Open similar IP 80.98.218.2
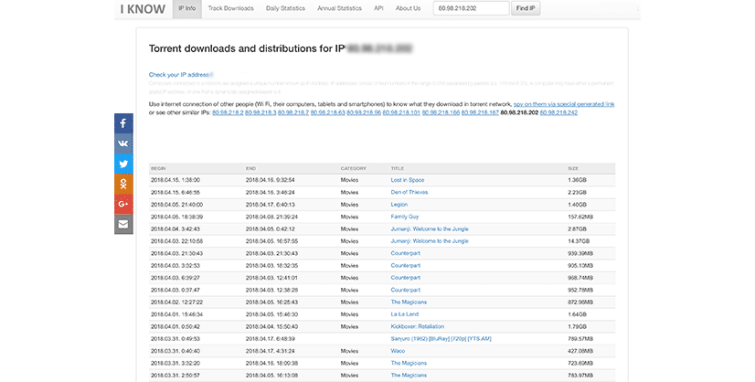 228,112
